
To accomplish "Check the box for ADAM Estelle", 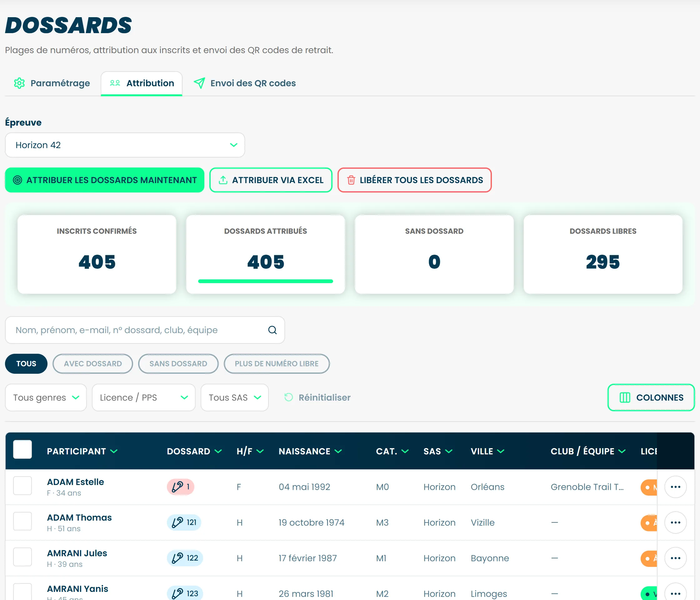I will tap(22, 486).
